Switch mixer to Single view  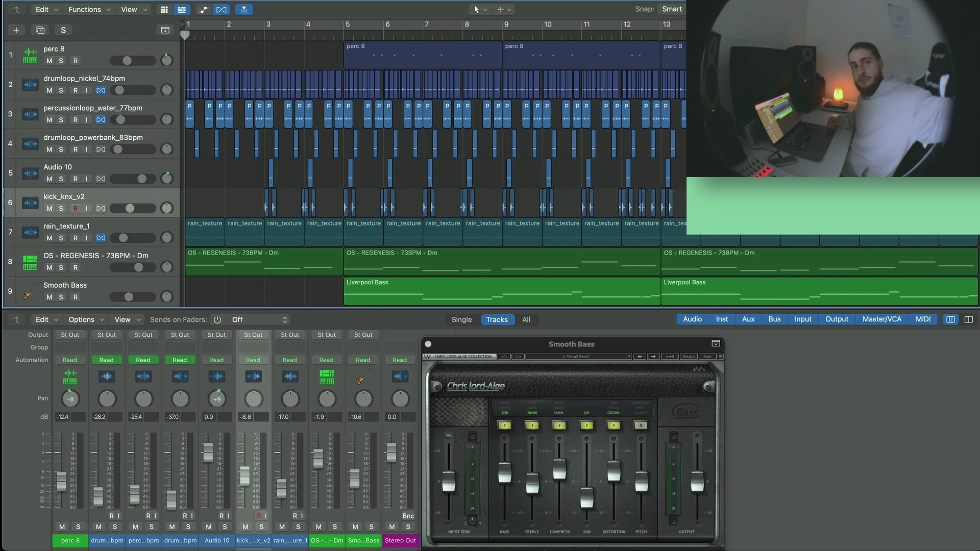tap(461, 320)
